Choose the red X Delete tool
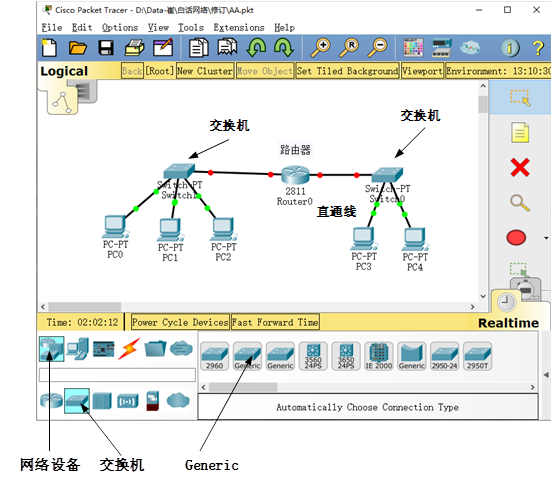This screenshot has height=477, width=553. (520, 167)
